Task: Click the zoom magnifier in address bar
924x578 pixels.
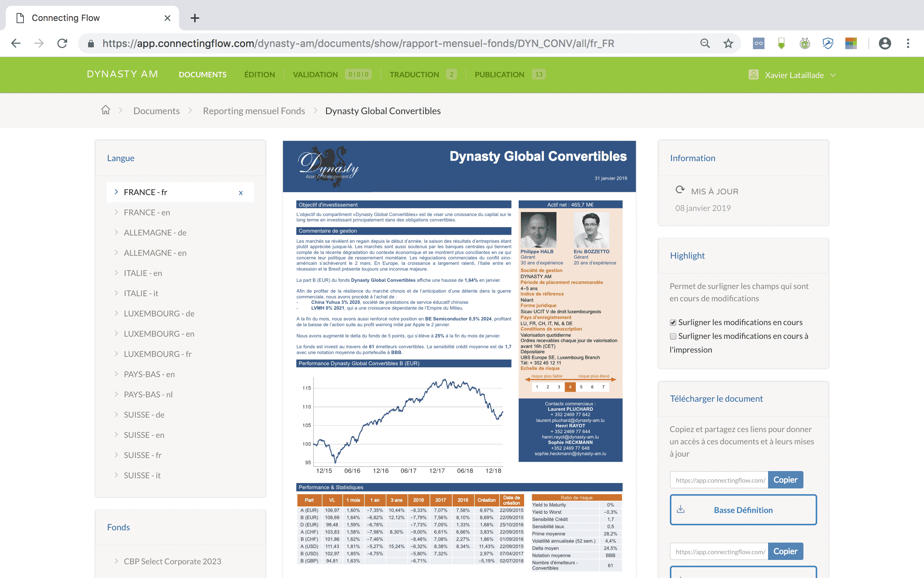Action: [705, 43]
